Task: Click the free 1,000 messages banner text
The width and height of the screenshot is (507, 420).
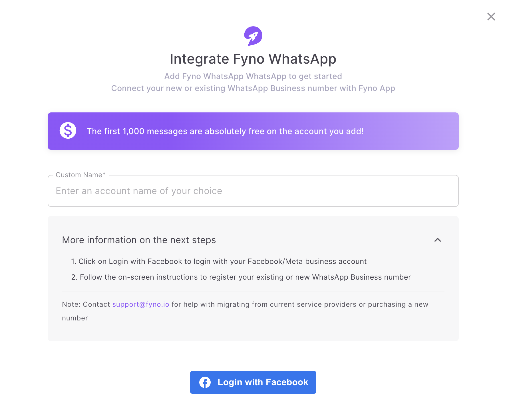Action: tap(225, 131)
